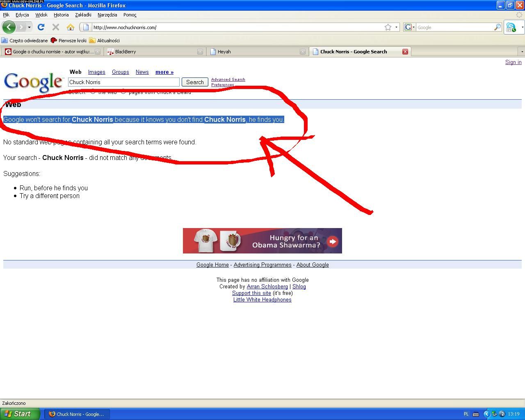Screen dimensions: 525x420
Task: Click the arrow button on the shawarma banner
Action: (333, 241)
